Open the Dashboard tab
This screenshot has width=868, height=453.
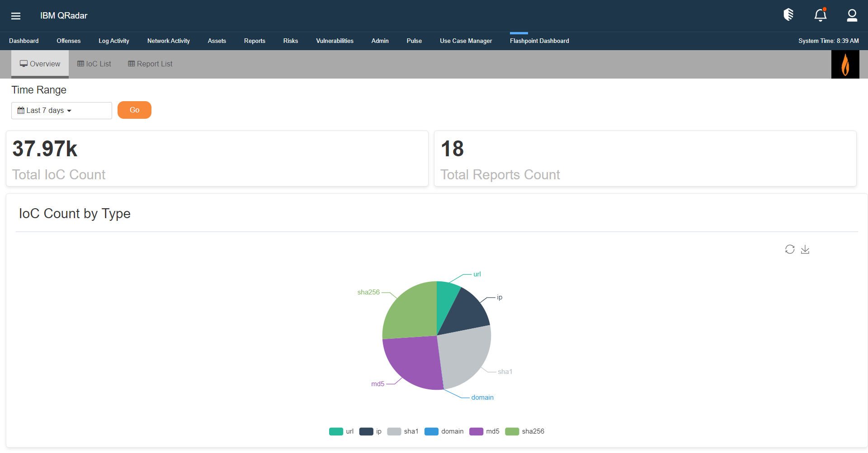click(24, 41)
